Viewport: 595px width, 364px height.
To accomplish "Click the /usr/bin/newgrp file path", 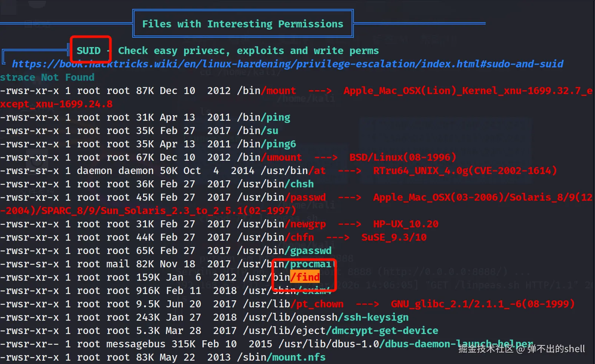I will pos(281,224).
